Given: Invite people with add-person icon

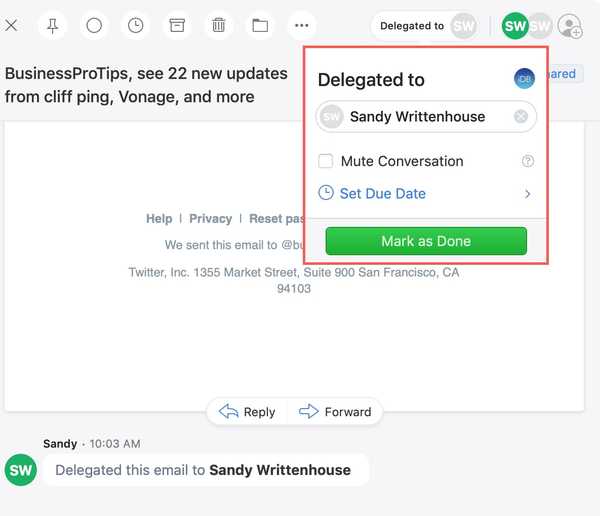Looking at the screenshot, I should click(570, 26).
